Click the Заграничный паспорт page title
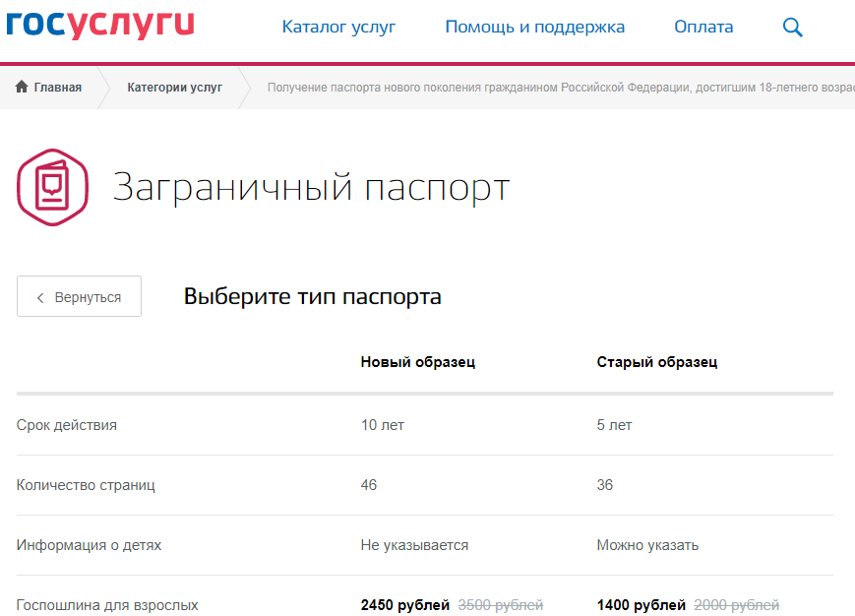855x616 pixels. click(x=311, y=188)
